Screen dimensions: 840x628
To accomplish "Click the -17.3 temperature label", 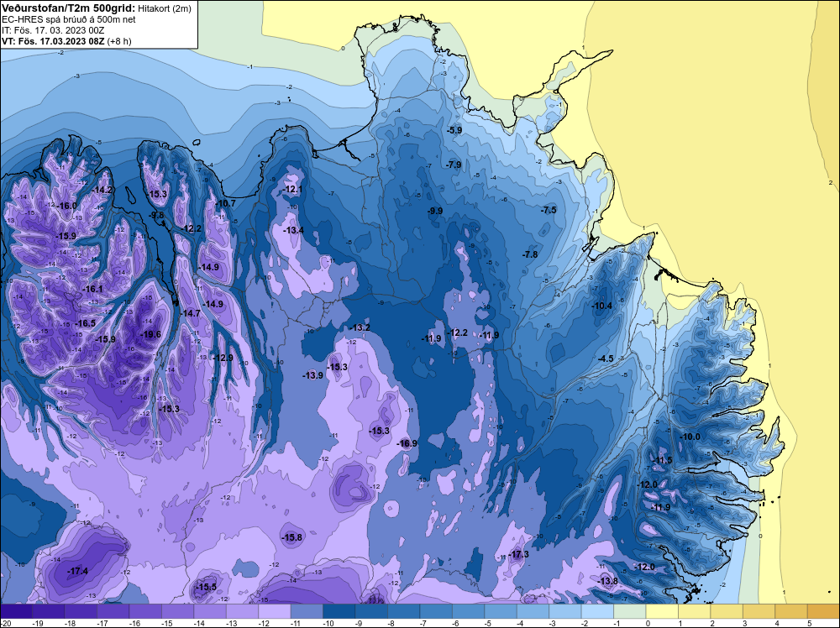I will [518, 554].
